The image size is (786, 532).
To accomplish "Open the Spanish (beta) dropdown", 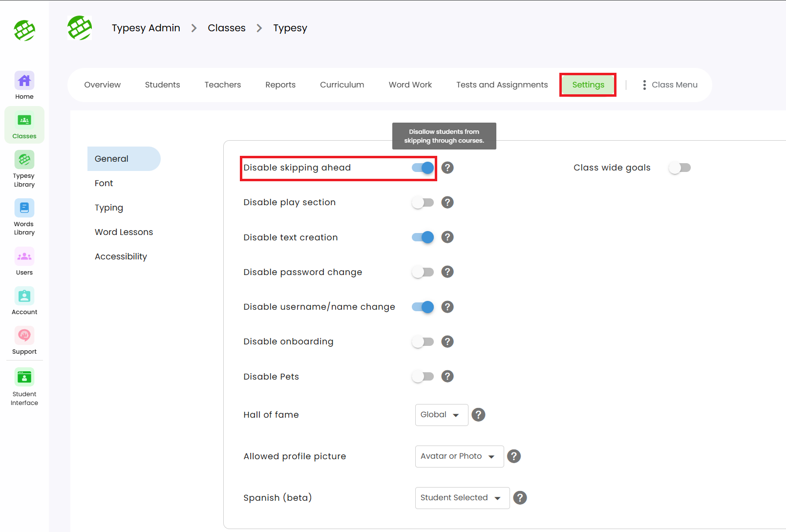I will [462, 498].
